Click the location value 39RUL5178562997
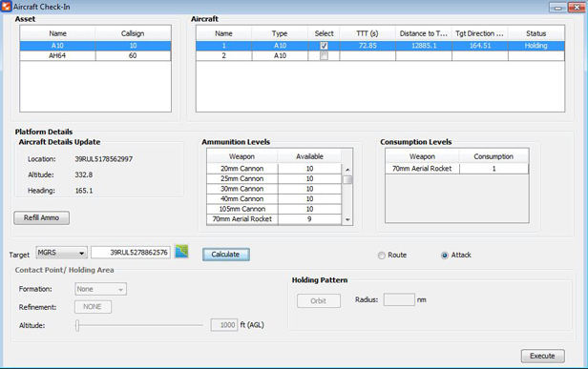Screen dimensions: 588x369 pyautogui.click(x=103, y=159)
